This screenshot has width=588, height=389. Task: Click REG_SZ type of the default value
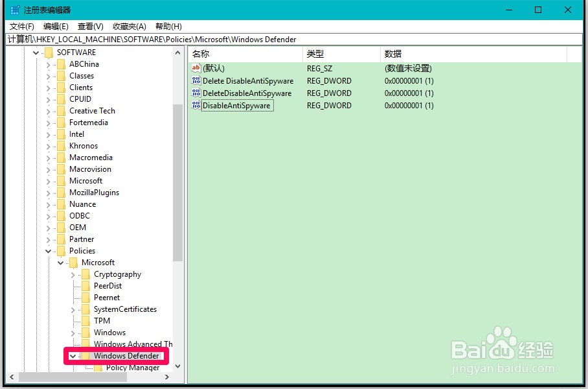(x=319, y=68)
